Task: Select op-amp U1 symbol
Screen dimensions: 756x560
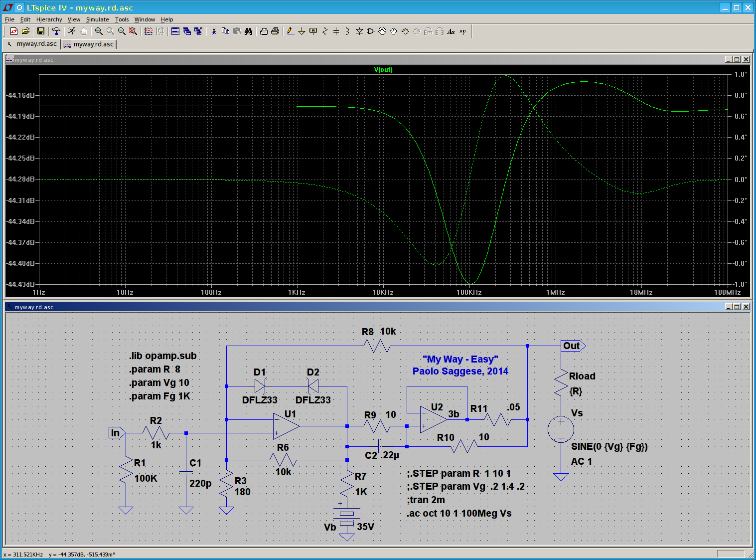Action: pos(286,426)
